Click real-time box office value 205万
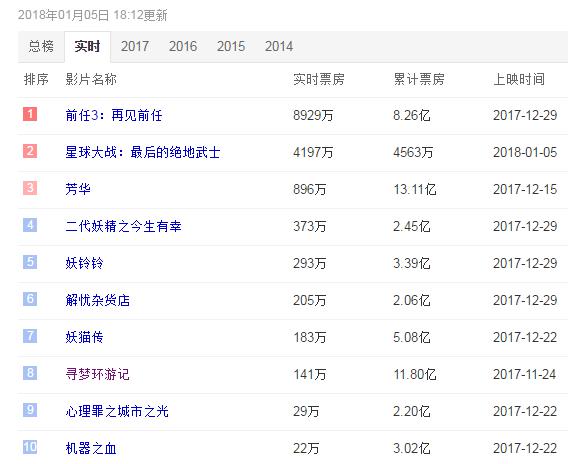 [310, 300]
